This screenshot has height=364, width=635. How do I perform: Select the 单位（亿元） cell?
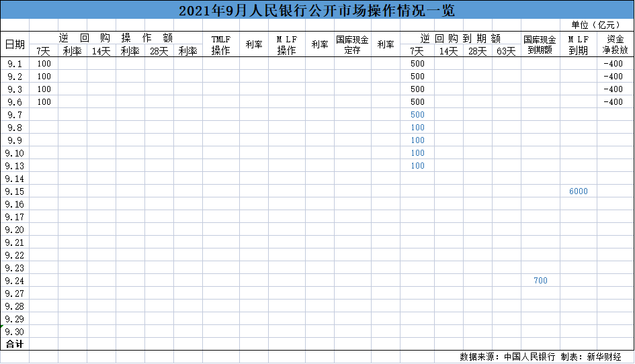596,25
